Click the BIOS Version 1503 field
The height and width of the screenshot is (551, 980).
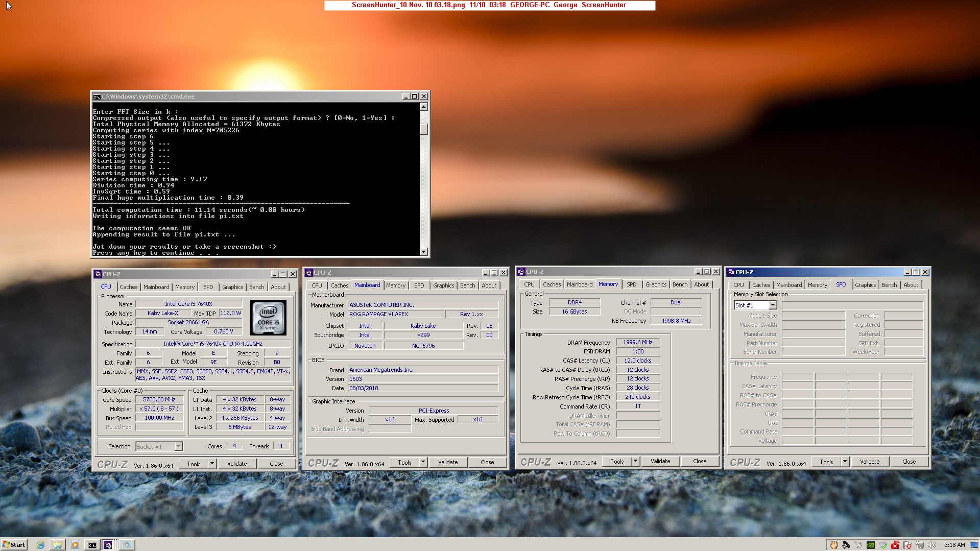pos(423,379)
